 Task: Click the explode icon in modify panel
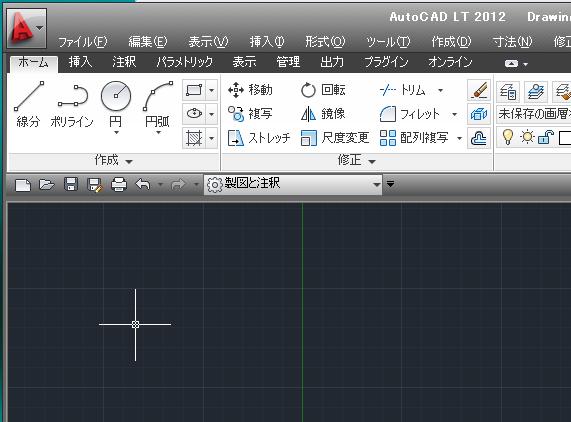[479, 114]
